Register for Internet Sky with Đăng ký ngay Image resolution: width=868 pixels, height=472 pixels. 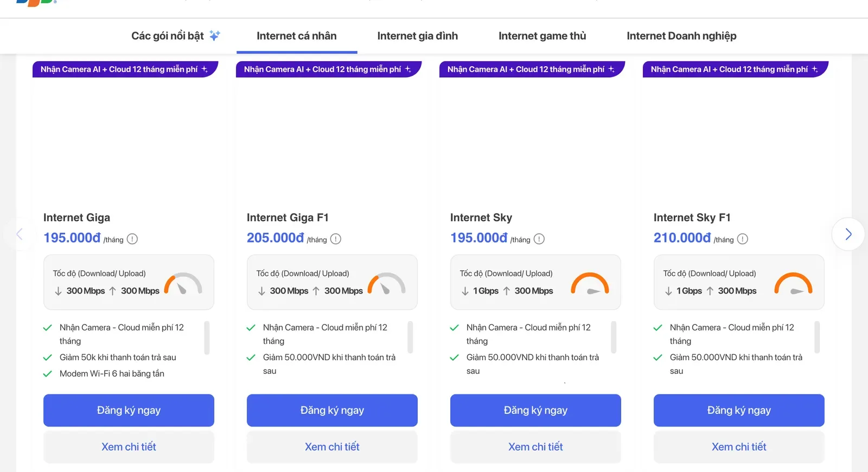(x=535, y=410)
